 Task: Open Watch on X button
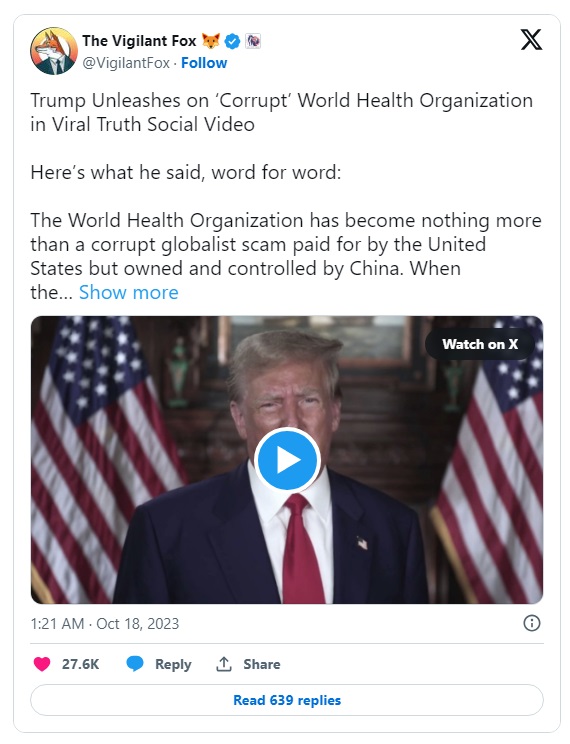coord(480,344)
